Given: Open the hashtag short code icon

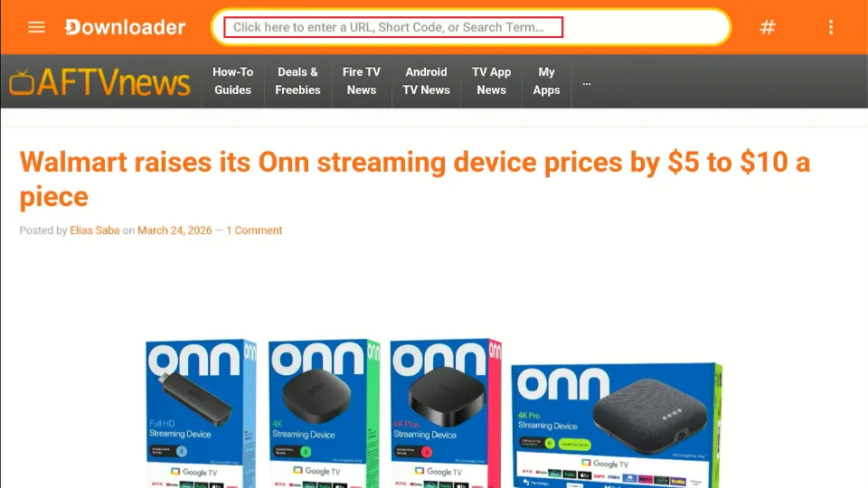Looking at the screenshot, I should pos(768,27).
